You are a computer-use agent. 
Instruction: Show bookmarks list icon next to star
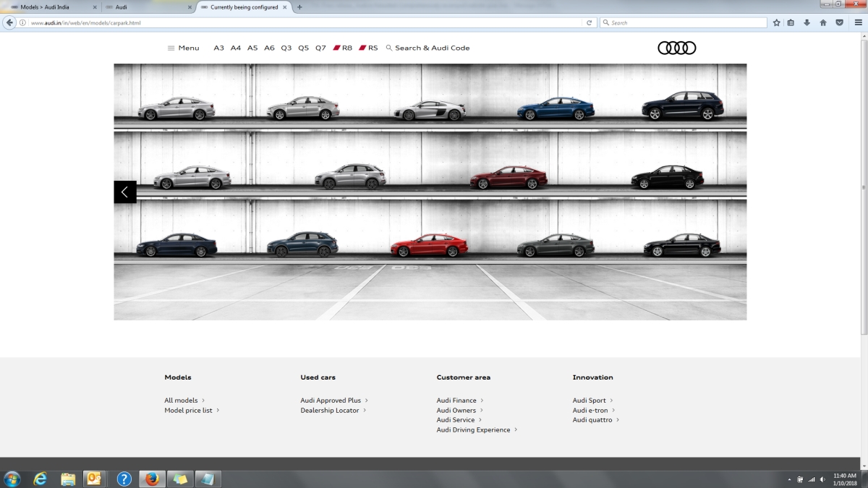791,22
